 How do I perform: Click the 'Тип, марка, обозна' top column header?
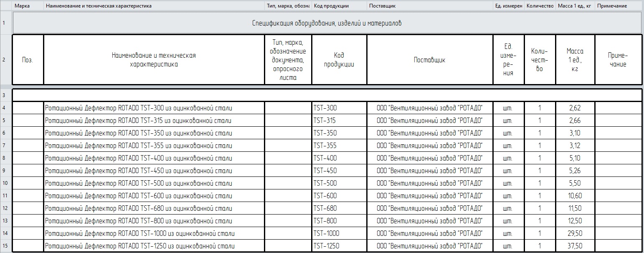coord(288,6)
